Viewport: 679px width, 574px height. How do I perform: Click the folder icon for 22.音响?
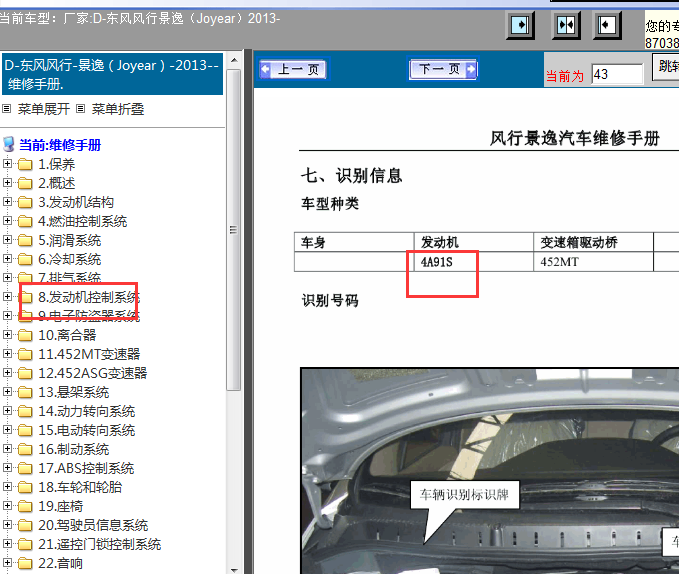[x=25, y=563]
